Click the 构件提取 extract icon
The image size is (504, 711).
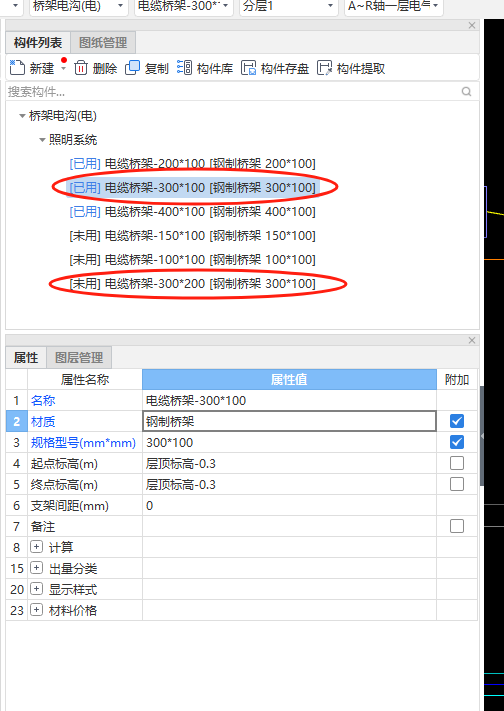pos(324,68)
